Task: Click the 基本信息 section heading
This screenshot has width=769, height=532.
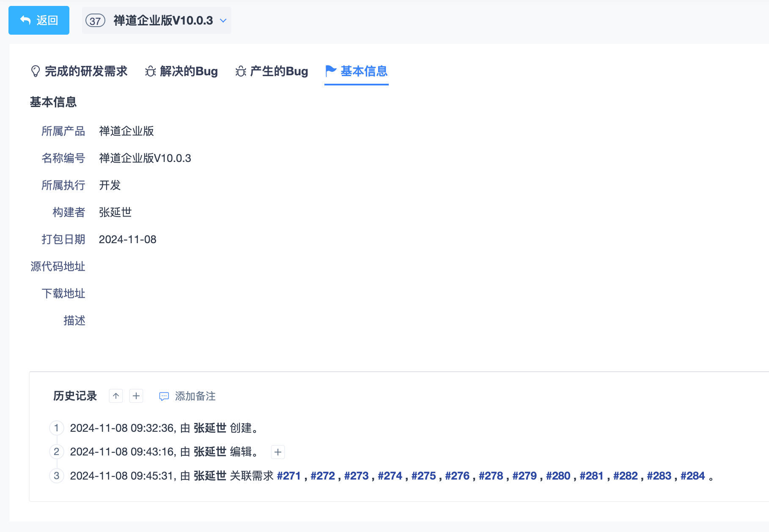Action: (x=53, y=102)
